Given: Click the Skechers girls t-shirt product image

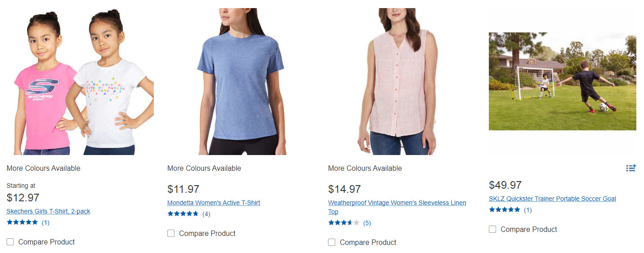Looking at the screenshot, I should [x=80, y=82].
